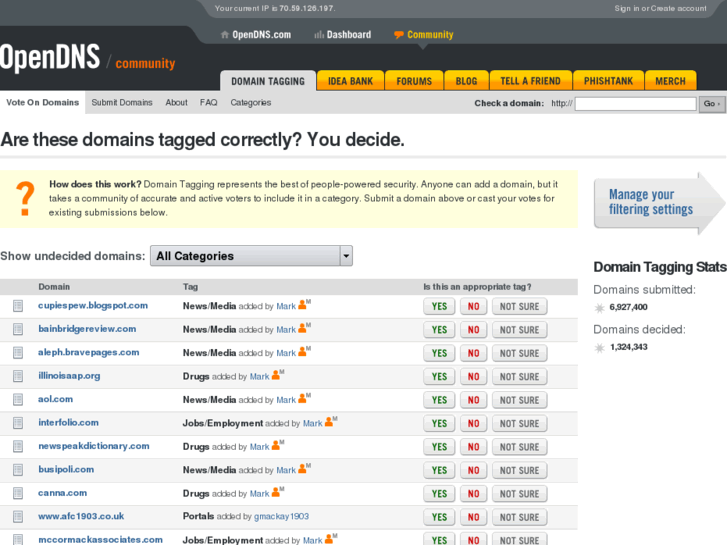Vote YES for illinoisaap.org Drugs tag
Screen dimensions: 727x545
[x=439, y=377]
